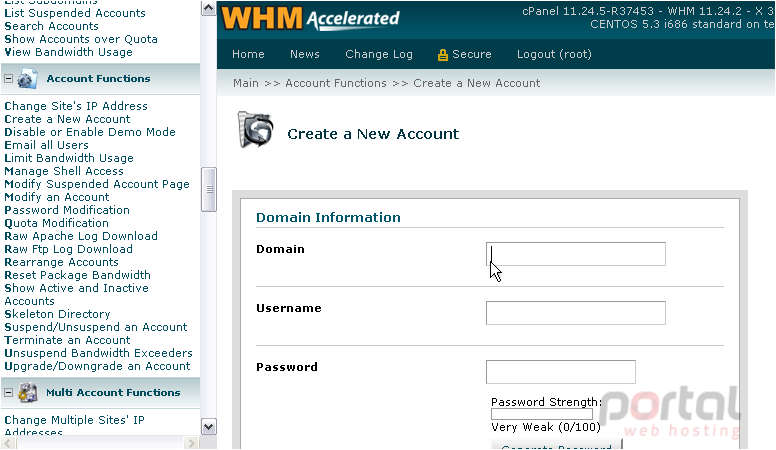
Task: Open Skeleton Directory
Action: tap(57, 314)
